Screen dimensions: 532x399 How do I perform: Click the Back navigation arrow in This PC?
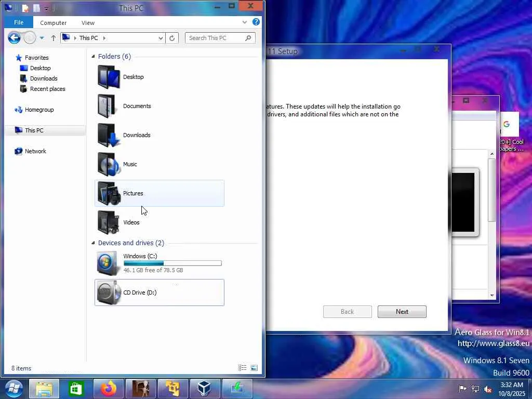(14, 37)
